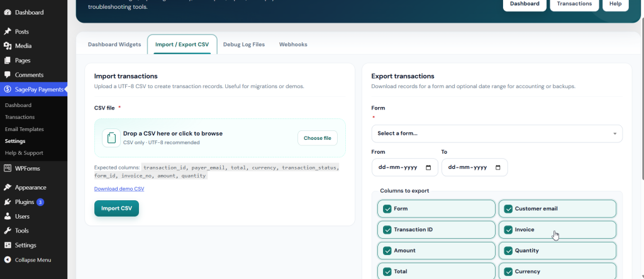Click the Posts pin icon
Viewport: 644px width, 279px height.
coord(8,31)
